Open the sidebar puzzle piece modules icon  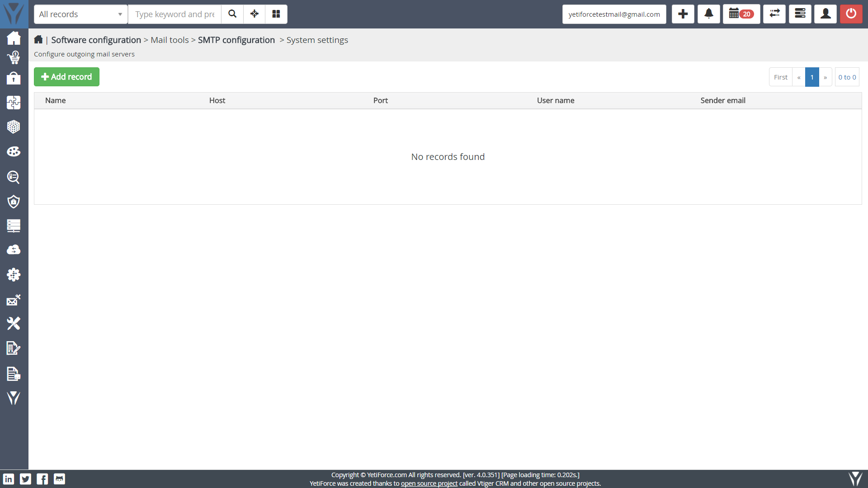click(14, 103)
